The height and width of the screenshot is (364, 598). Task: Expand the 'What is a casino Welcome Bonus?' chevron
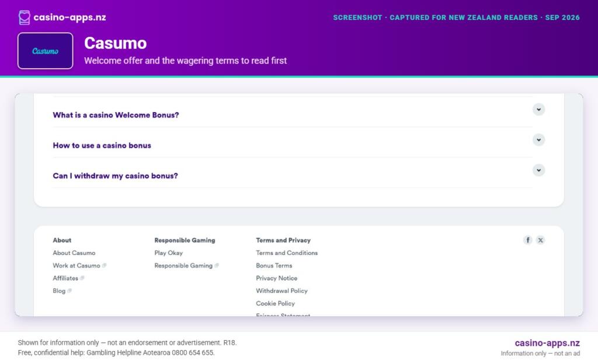538,109
